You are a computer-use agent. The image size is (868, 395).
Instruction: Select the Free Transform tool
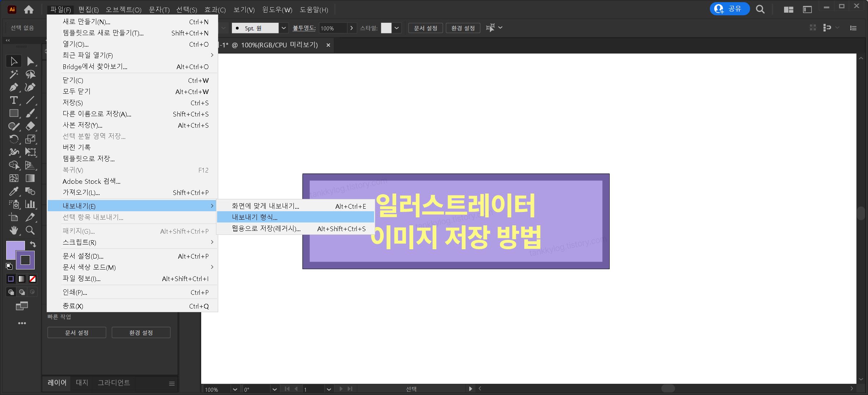click(x=30, y=152)
